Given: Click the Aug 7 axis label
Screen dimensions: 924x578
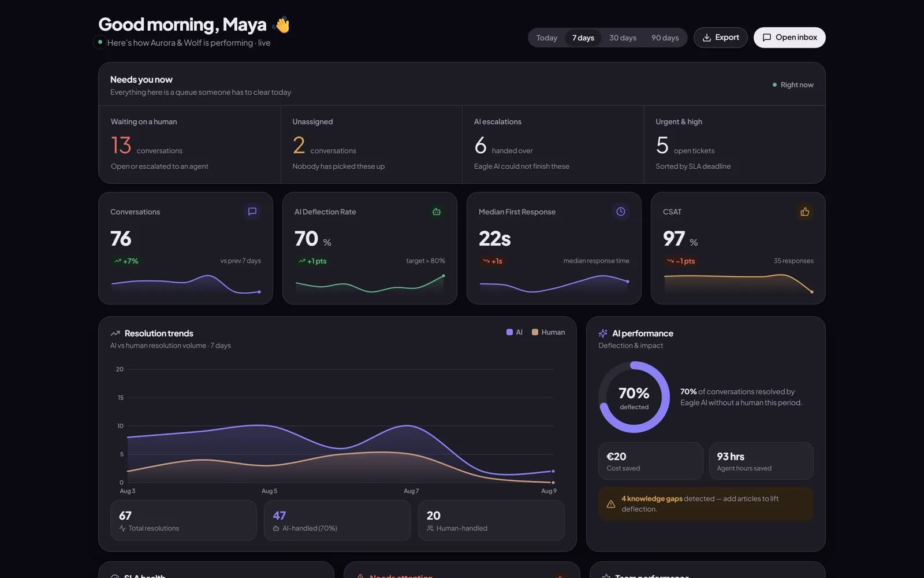Looking at the screenshot, I should 411,491.
